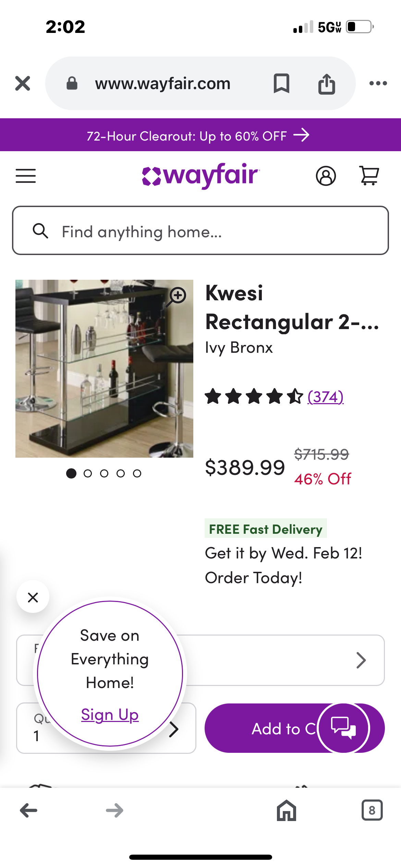Open the browser three-dot menu
Viewport: 401px width, 868px height.
pyautogui.click(x=378, y=83)
